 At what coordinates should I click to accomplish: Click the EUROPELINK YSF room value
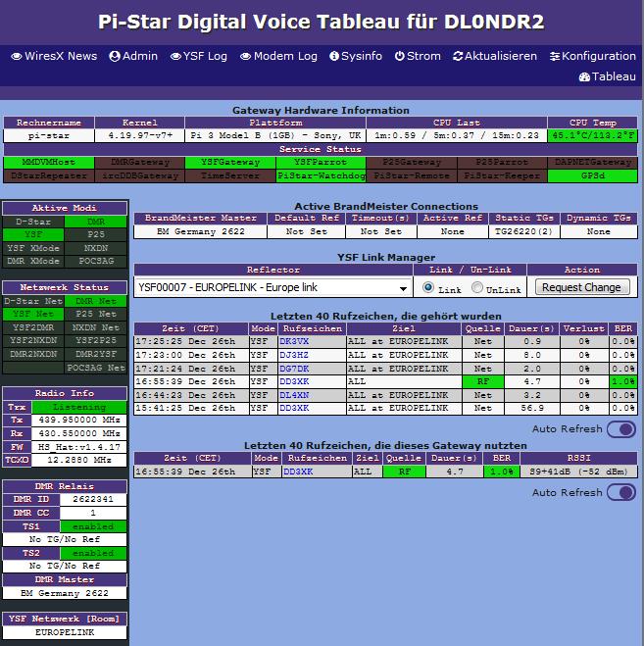coord(65,632)
